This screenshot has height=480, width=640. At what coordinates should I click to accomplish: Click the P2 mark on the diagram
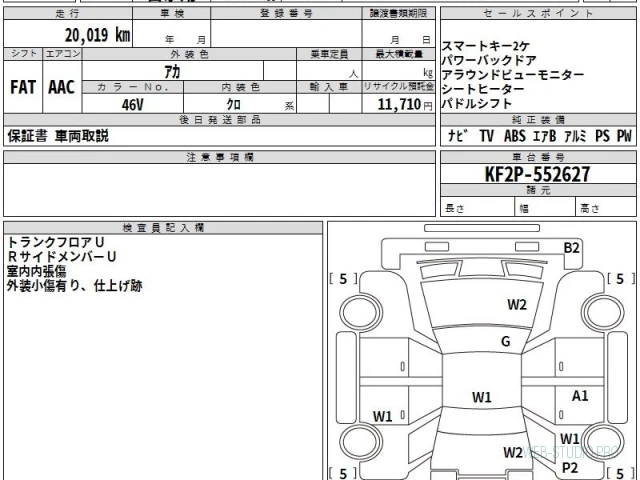[x=570, y=467]
